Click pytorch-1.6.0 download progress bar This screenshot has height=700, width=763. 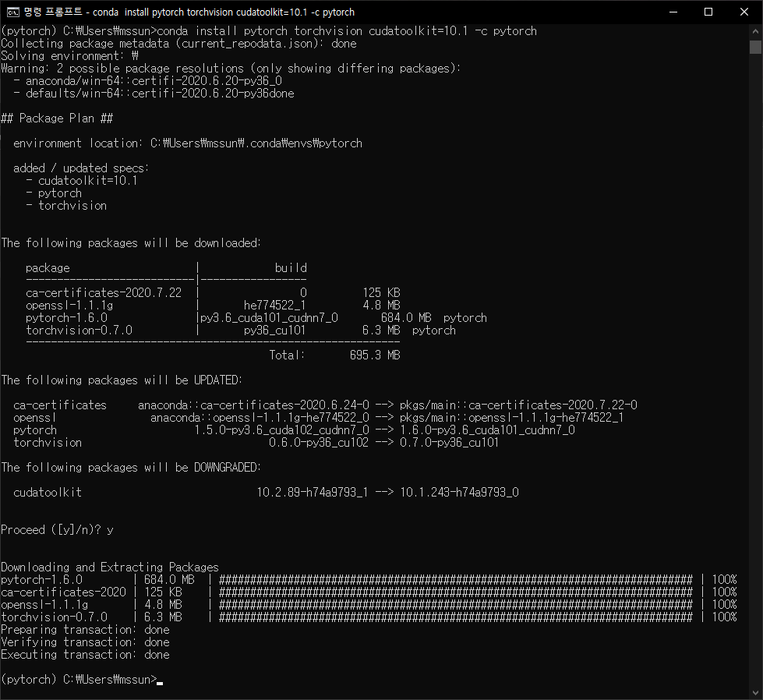(455, 580)
